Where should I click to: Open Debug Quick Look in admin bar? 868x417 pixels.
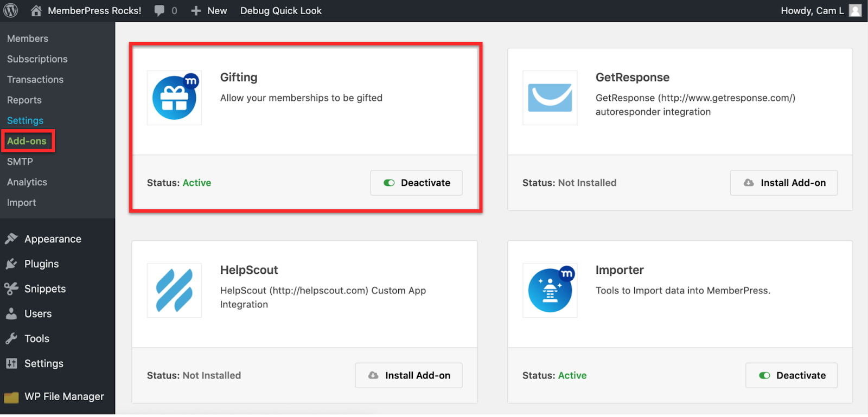(x=281, y=11)
